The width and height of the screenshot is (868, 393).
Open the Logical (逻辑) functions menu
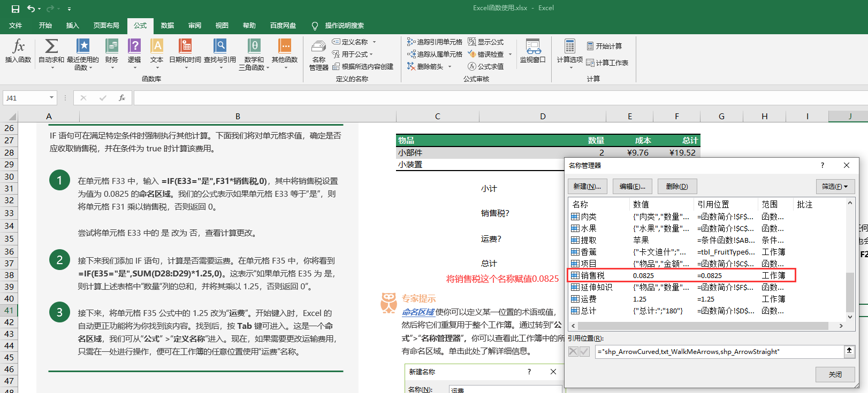[x=134, y=53]
